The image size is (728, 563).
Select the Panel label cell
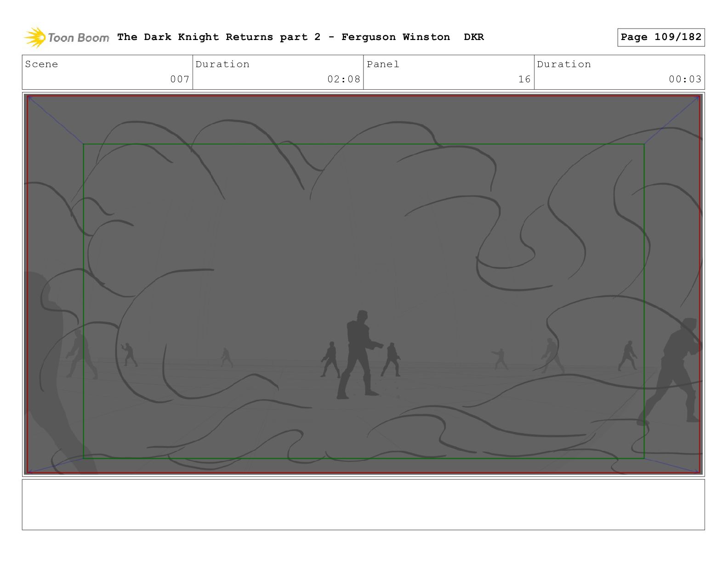point(449,72)
